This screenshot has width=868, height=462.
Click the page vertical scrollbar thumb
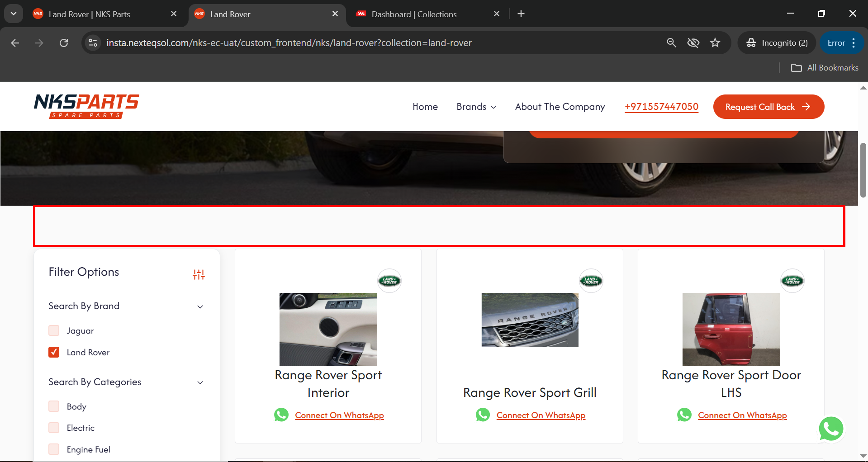863,170
